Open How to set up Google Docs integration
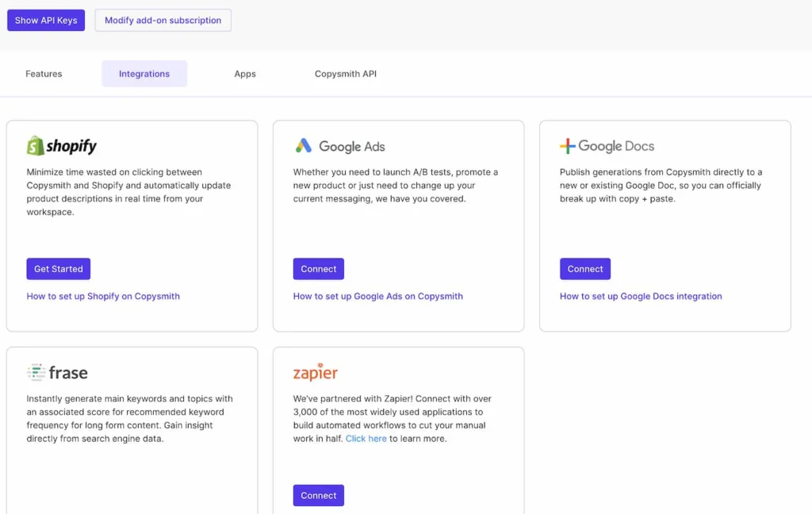This screenshot has height=514, width=812. pyautogui.click(x=641, y=296)
